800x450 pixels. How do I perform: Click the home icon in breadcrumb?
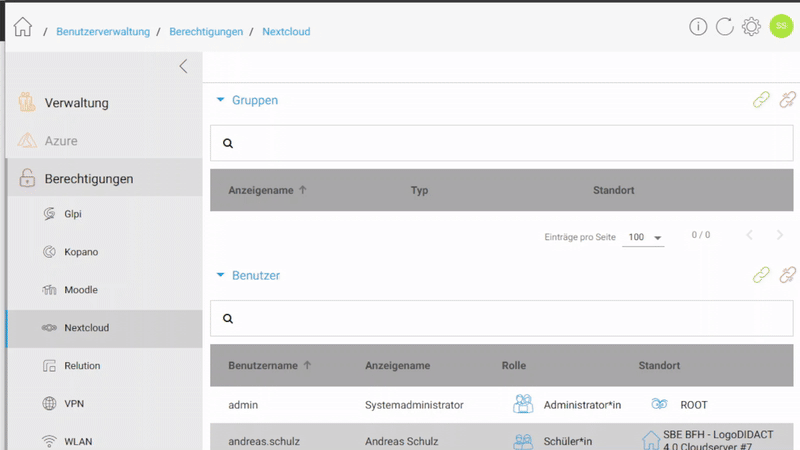click(22, 28)
